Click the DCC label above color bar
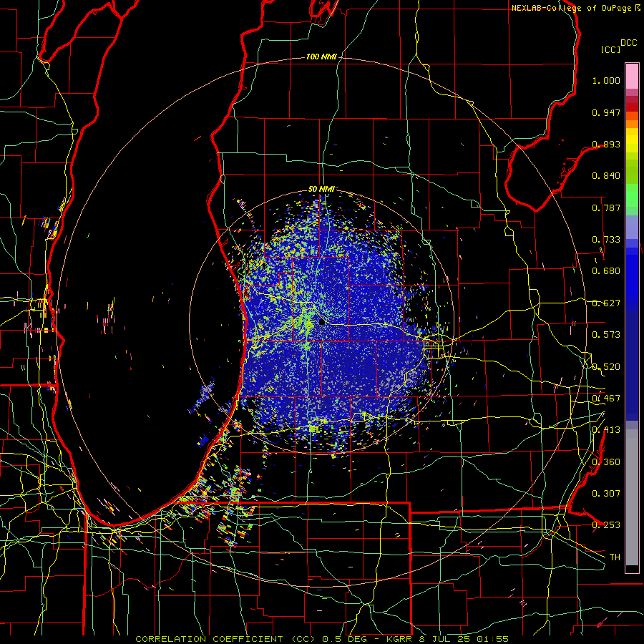The width and height of the screenshot is (644, 644). (x=629, y=43)
